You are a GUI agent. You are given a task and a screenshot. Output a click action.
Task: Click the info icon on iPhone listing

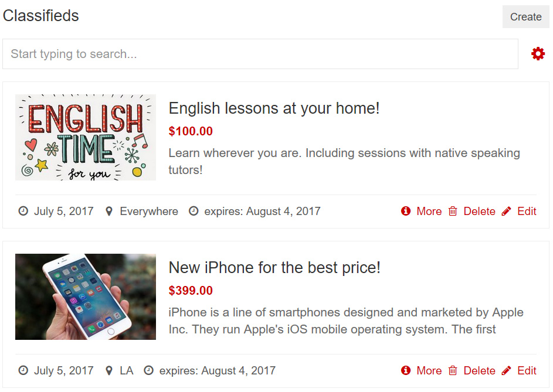pyautogui.click(x=406, y=370)
